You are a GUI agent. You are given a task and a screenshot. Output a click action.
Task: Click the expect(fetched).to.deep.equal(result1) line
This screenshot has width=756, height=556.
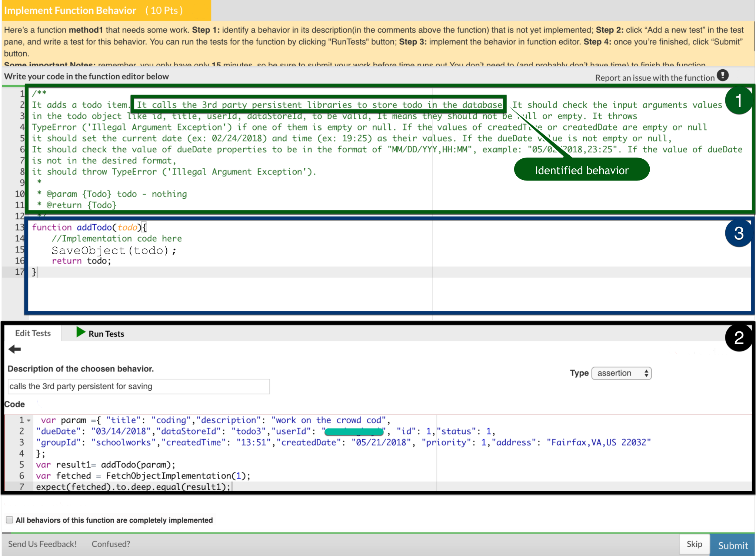point(133,487)
